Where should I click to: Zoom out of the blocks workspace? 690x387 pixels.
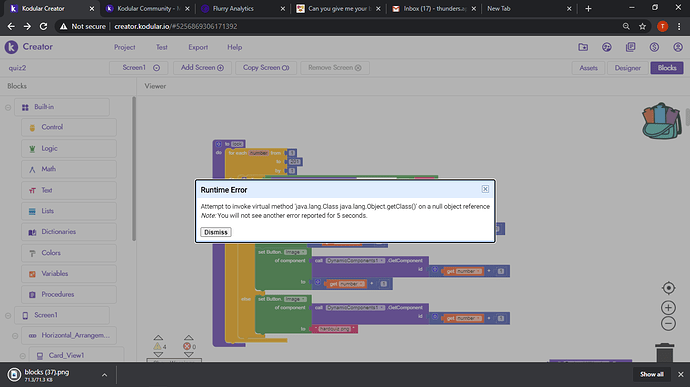tap(668, 324)
